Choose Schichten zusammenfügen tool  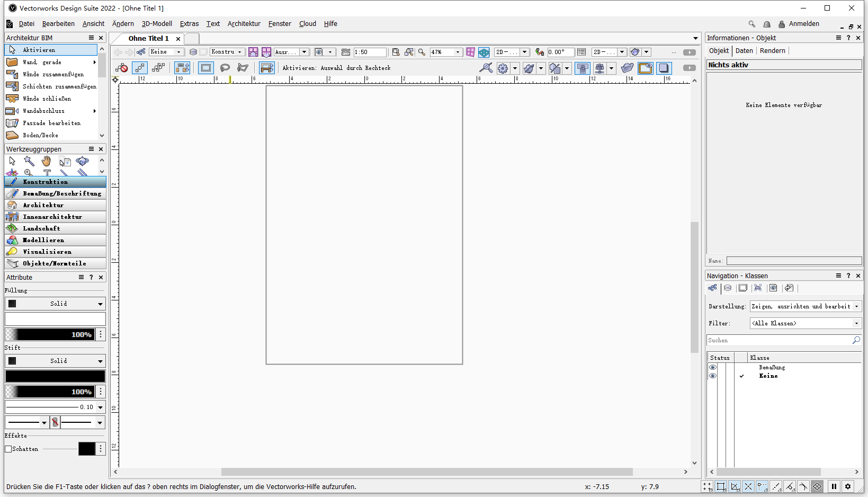pyautogui.click(x=51, y=86)
